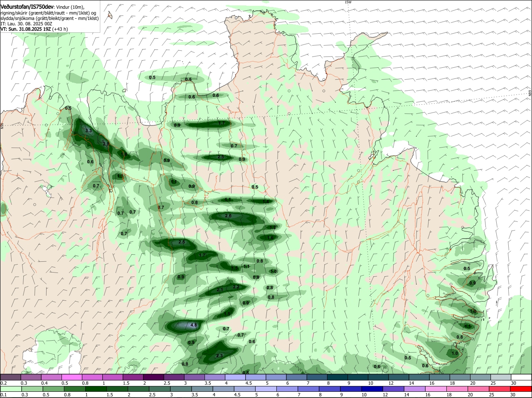Select the deep blue 10–12 swatch in the lower scale
The width and height of the screenshot is (532, 398).
pos(372,388)
